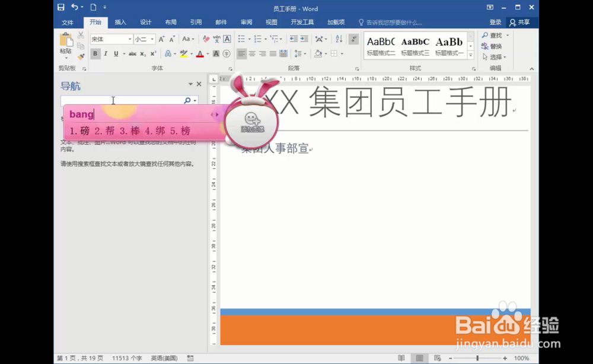Click the 粘贴 paste button

click(66, 46)
